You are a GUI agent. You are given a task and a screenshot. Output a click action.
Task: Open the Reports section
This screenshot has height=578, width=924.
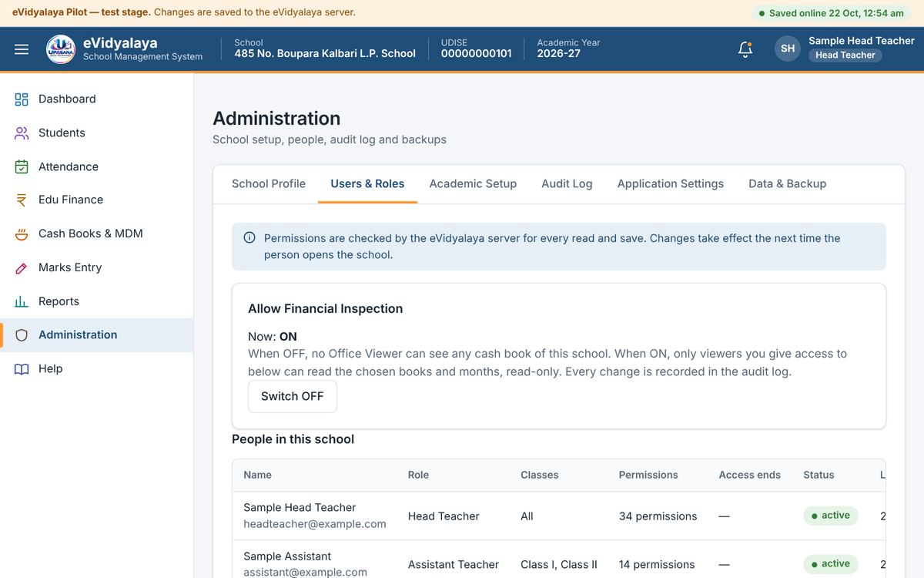click(97, 302)
